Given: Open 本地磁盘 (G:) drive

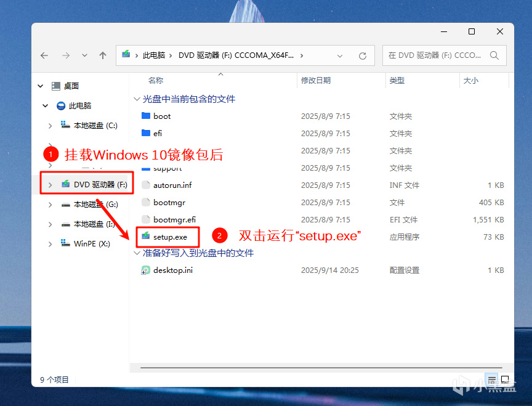Looking at the screenshot, I should click(96, 205).
